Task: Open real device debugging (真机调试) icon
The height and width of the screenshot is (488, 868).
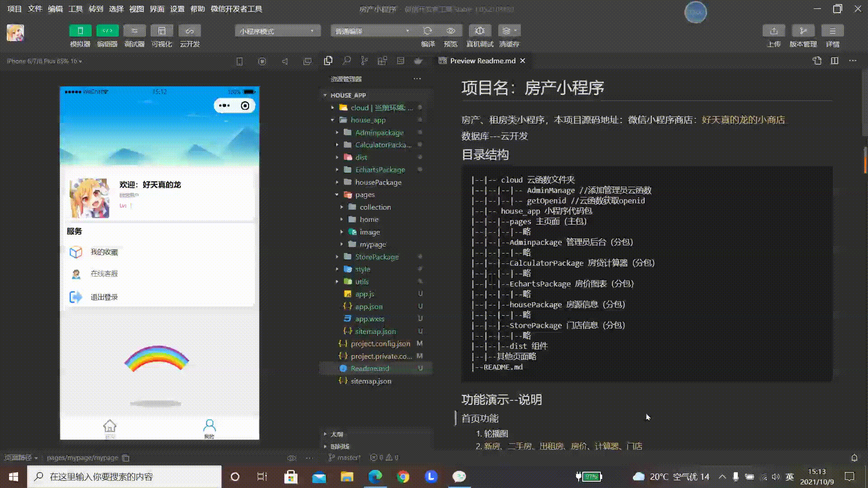Action: pos(480,31)
